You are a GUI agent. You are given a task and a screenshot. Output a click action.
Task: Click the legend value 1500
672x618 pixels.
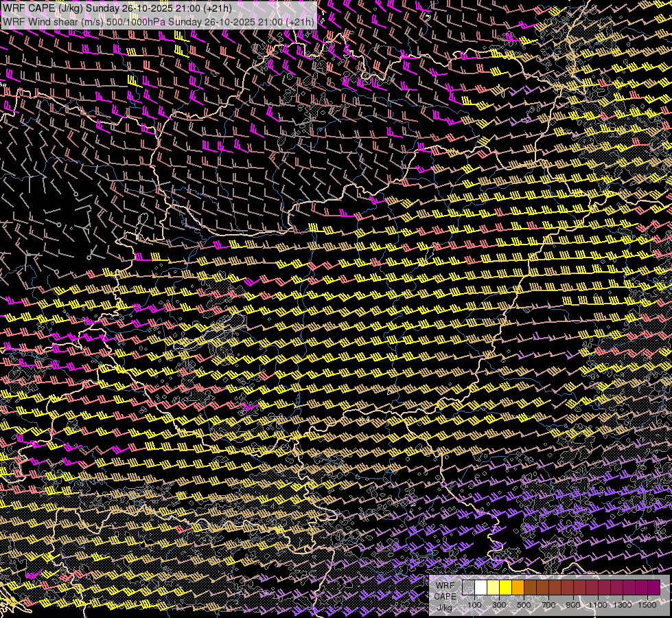[647, 605]
